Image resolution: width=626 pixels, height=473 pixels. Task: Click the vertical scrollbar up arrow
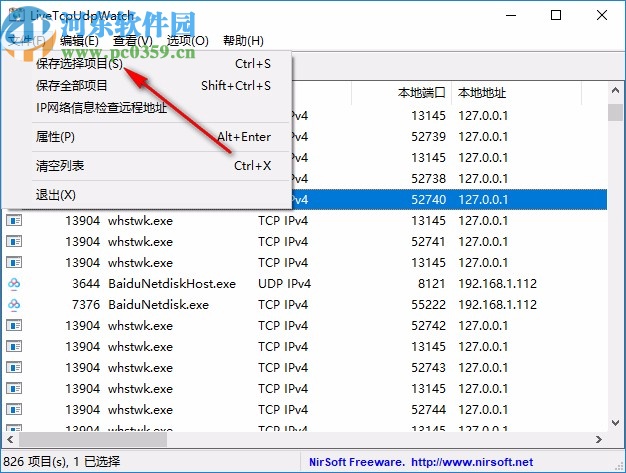pos(615,90)
